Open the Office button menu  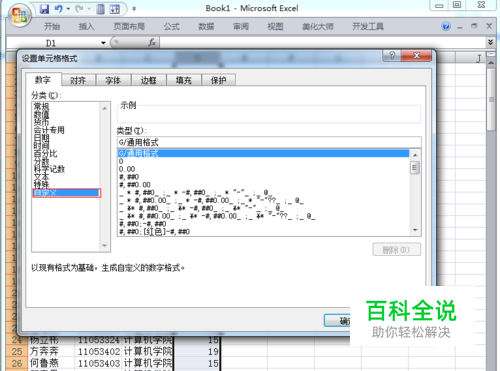(x=19, y=15)
